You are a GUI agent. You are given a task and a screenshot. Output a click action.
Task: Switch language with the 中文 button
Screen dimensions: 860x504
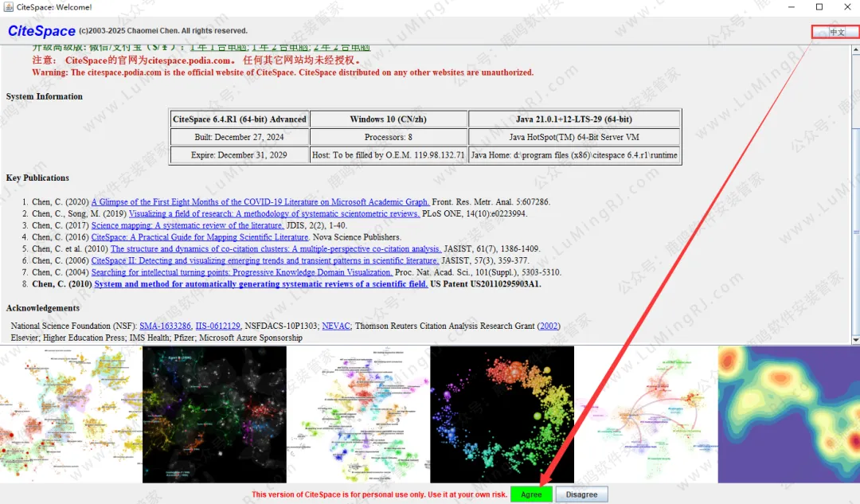836,33
